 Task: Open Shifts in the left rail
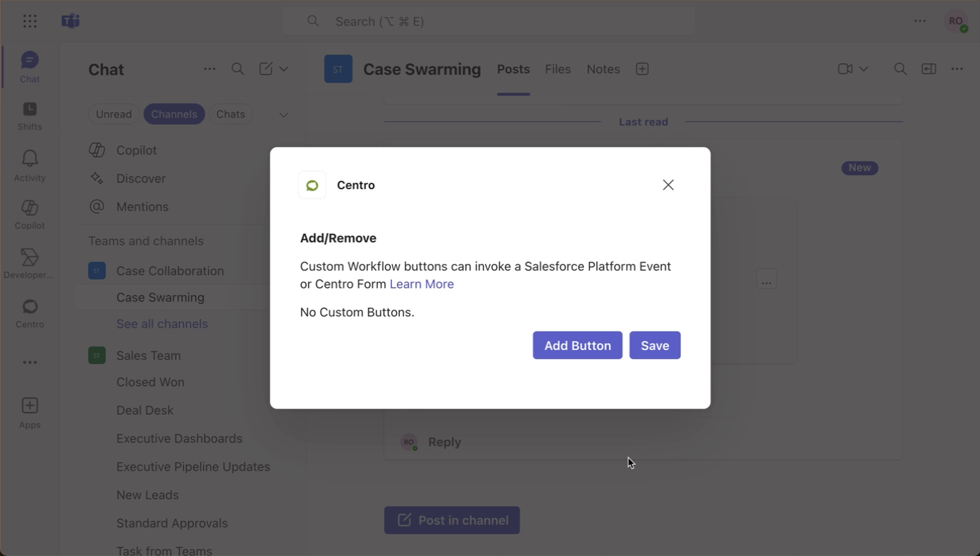(30, 116)
